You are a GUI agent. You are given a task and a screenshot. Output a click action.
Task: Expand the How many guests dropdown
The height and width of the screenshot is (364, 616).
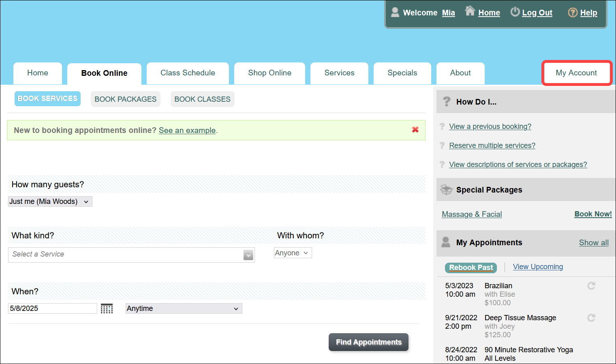(50, 201)
